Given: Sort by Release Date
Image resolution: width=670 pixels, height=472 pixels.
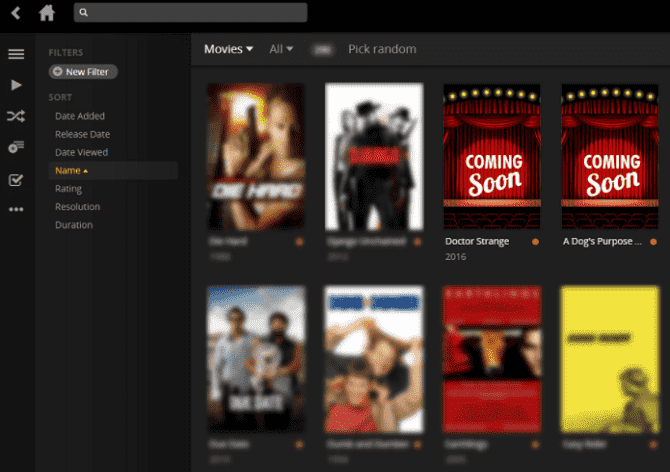Looking at the screenshot, I should pyautogui.click(x=82, y=134).
